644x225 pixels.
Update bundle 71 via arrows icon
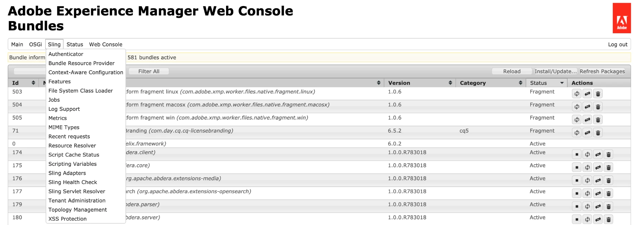click(x=587, y=133)
